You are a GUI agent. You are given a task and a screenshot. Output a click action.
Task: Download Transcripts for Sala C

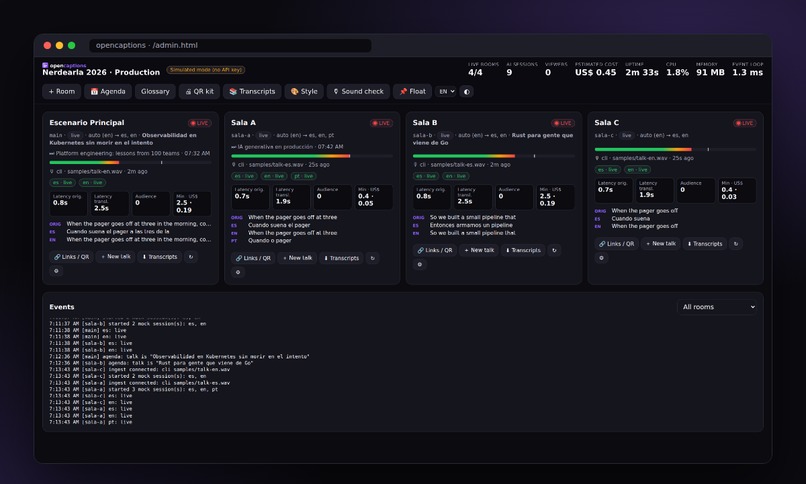coord(705,244)
